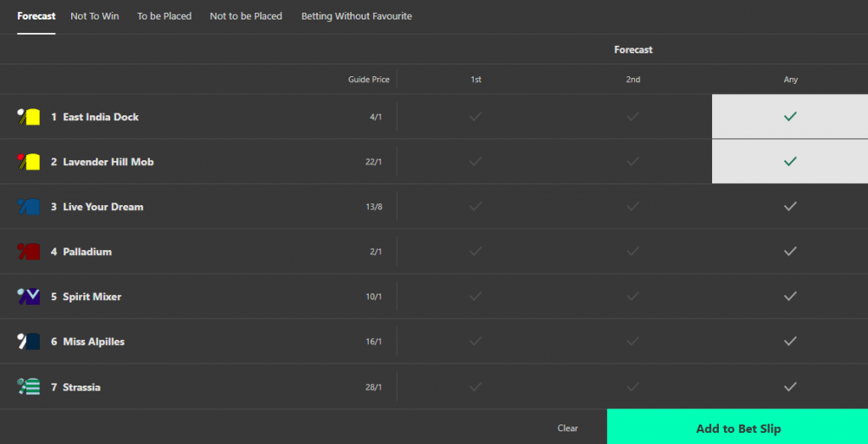Viewport: 868px width, 444px height.
Task: Click Lavender Hill Mob silks icon
Action: point(29,162)
